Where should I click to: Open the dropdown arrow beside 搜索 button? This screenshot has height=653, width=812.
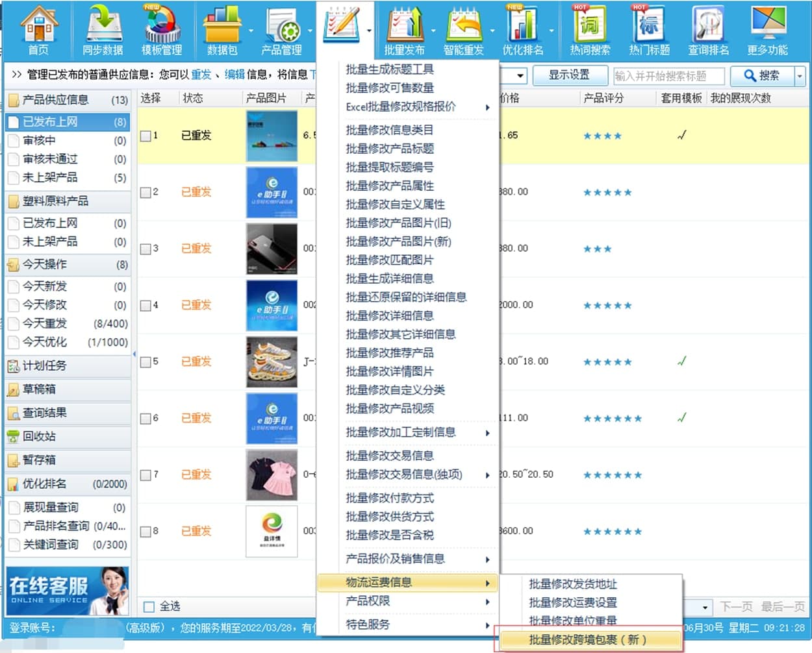coord(800,76)
